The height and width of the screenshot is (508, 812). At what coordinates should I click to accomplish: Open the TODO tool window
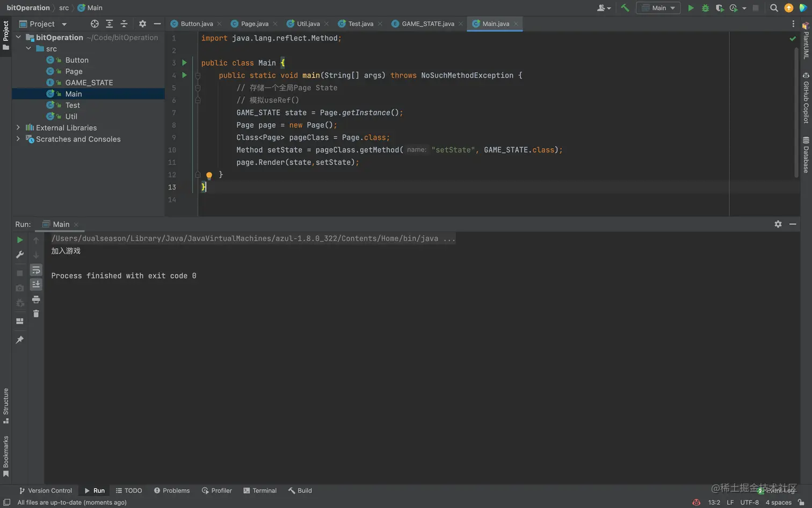pyautogui.click(x=129, y=491)
